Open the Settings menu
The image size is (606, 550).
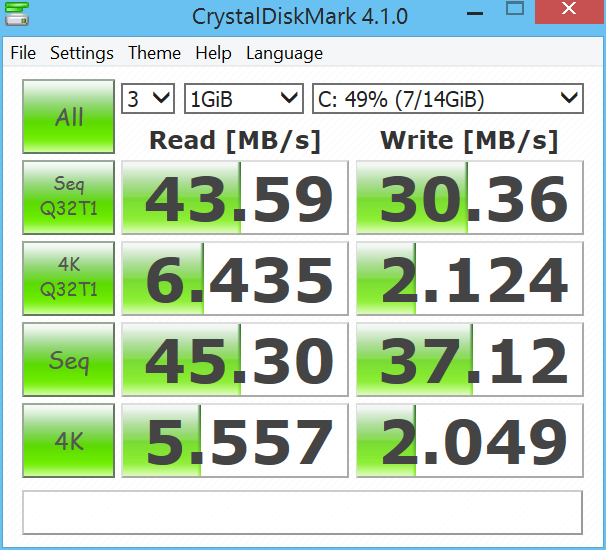coord(82,53)
